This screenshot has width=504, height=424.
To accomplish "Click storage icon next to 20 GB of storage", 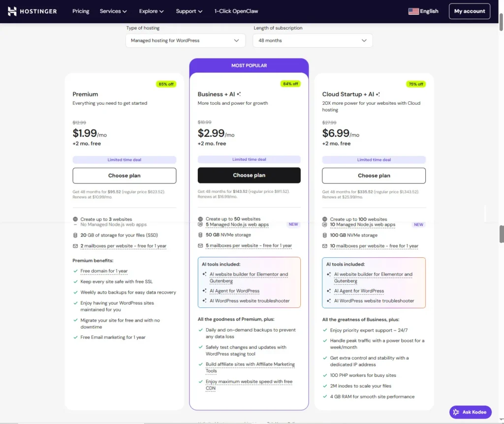I will pos(75,235).
